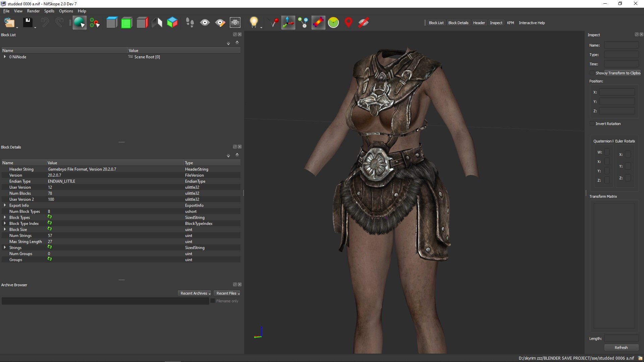
Task: Expand the Block Size row
Action: [5, 230]
